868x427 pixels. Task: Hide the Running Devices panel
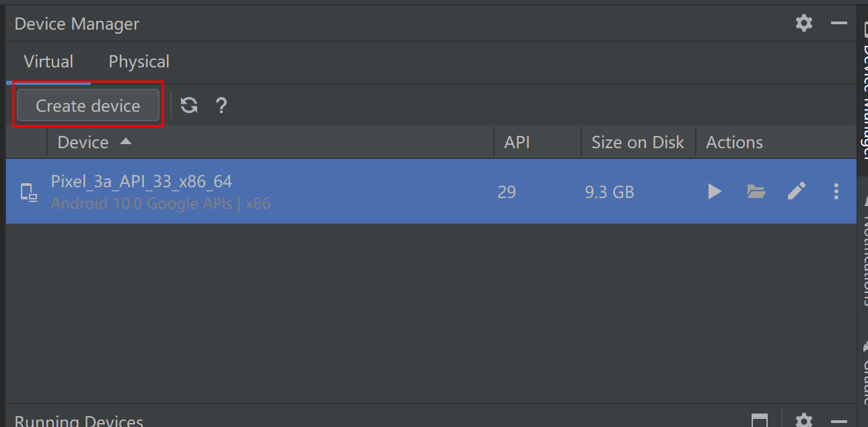839,421
